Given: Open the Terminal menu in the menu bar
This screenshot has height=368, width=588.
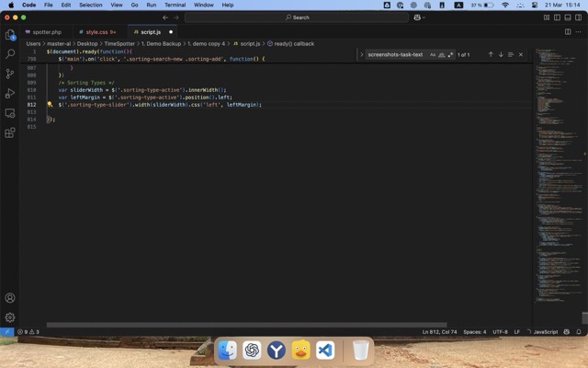Looking at the screenshot, I should click(x=175, y=5).
